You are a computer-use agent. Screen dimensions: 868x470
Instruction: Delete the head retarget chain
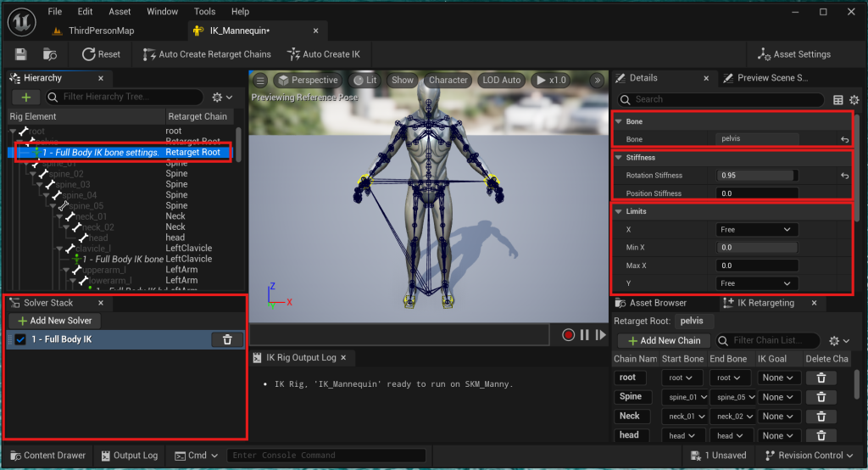821,436
